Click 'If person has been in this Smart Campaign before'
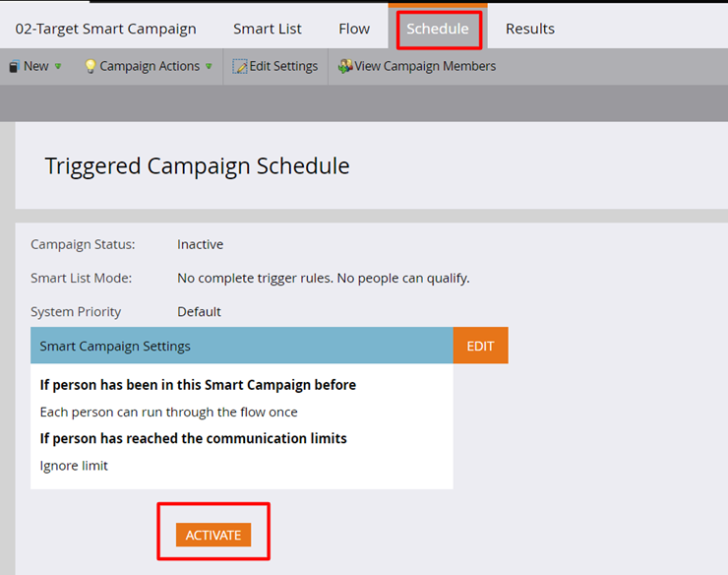 click(198, 385)
